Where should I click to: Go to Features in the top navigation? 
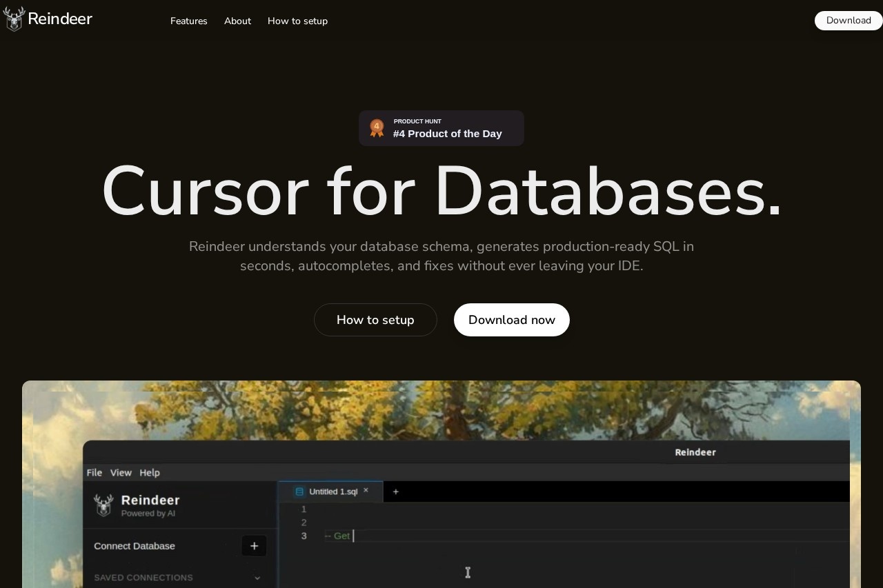click(x=188, y=21)
